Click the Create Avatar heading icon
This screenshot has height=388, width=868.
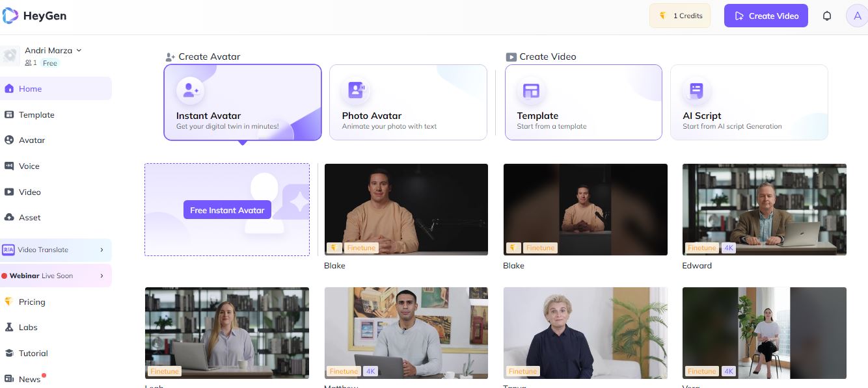[170, 57]
